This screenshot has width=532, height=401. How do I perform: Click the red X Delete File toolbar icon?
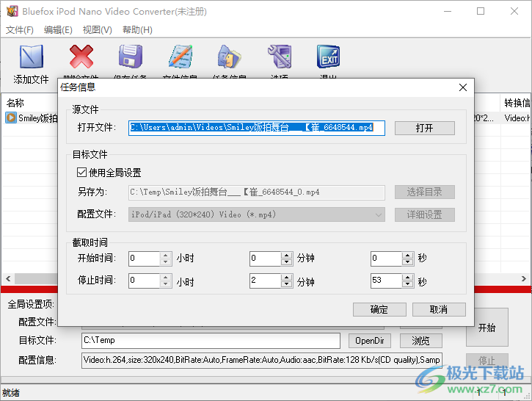click(x=81, y=57)
